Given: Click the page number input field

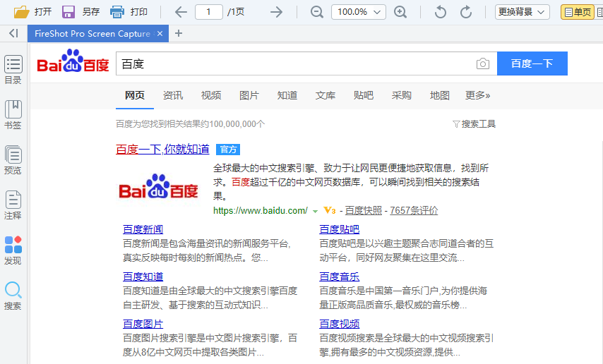Looking at the screenshot, I should pos(209,12).
